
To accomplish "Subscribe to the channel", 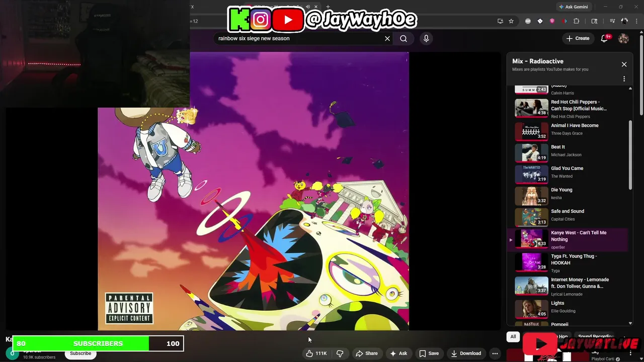I will pos(80,353).
